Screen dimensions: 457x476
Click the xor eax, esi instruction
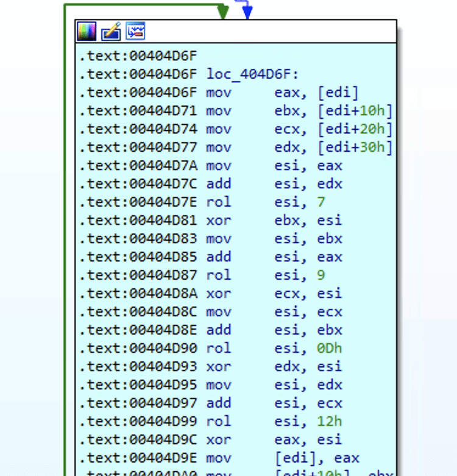[x=274, y=439]
